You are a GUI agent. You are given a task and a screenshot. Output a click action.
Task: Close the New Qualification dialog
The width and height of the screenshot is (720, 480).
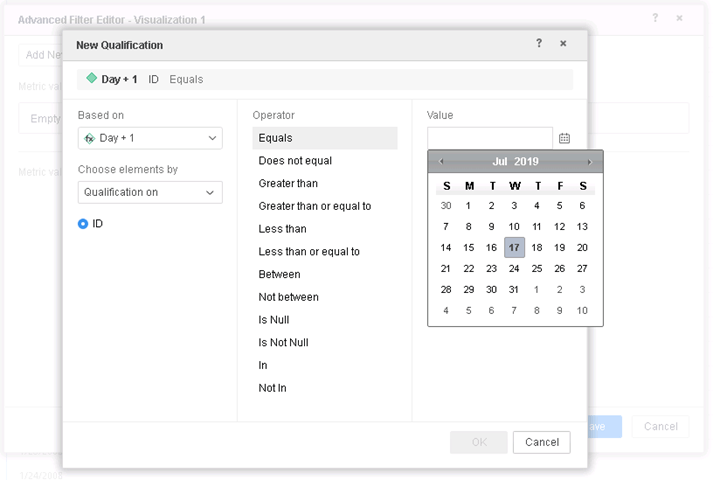click(x=563, y=44)
